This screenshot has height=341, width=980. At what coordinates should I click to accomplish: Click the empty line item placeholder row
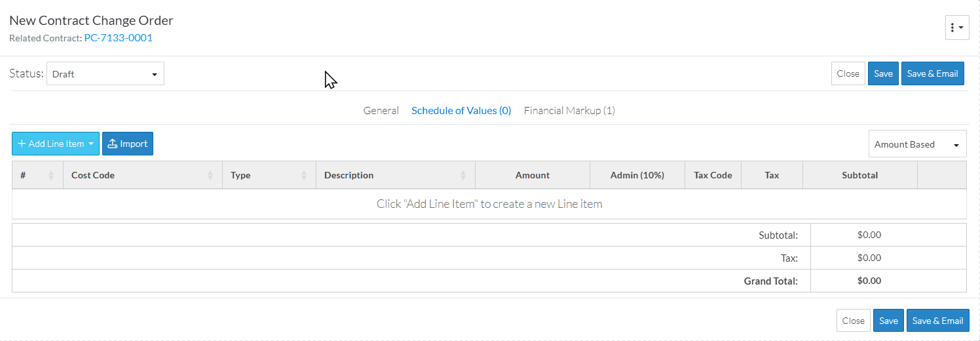(x=489, y=204)
